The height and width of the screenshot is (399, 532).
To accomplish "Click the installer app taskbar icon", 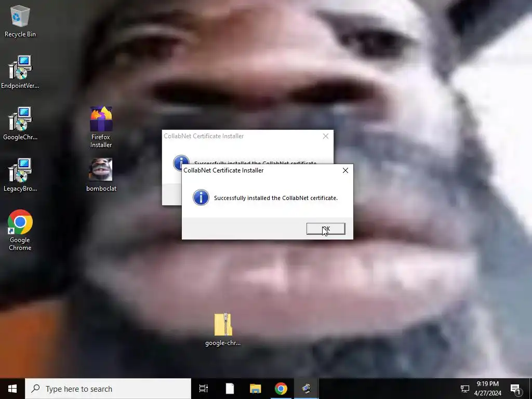I will 307,389.
